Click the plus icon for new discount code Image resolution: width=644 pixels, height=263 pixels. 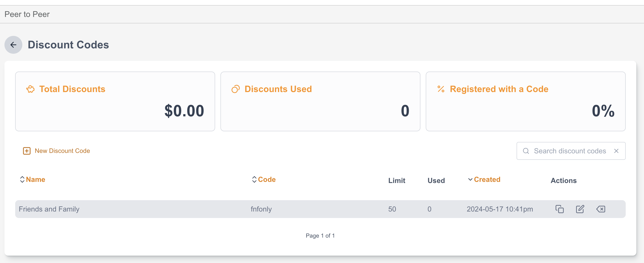coord(27,151)
